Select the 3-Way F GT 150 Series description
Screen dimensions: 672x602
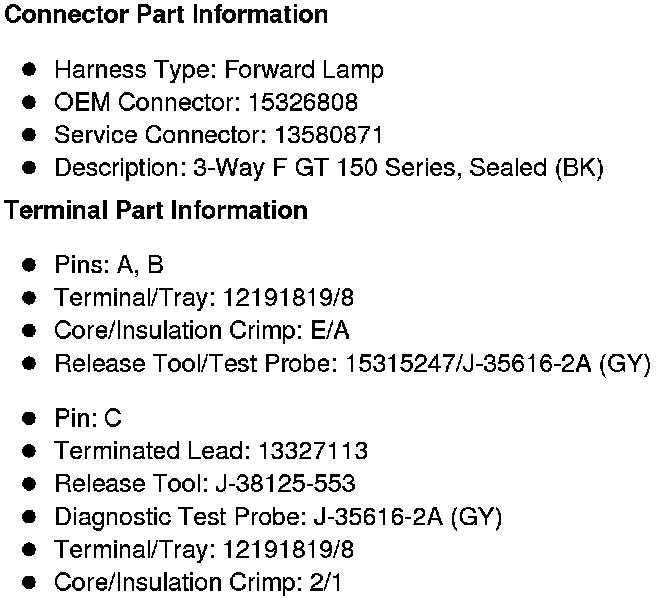click(x=328, y=168)
